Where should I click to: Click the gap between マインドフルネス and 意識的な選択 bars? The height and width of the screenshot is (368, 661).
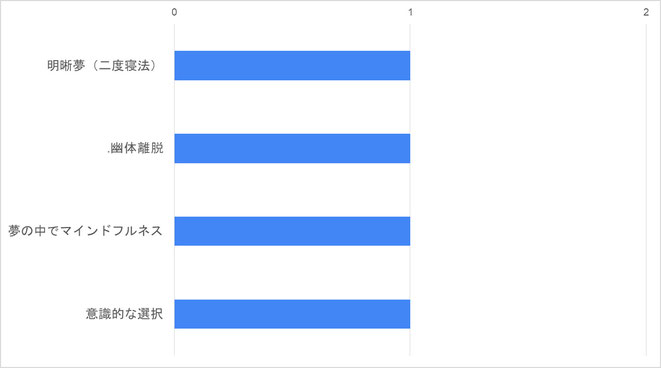292,273
